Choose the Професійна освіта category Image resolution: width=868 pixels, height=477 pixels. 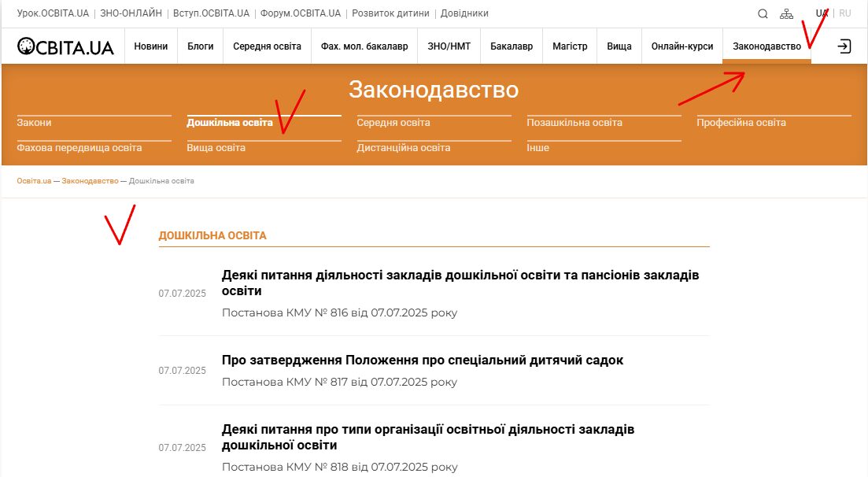click(x=741, y=123)
